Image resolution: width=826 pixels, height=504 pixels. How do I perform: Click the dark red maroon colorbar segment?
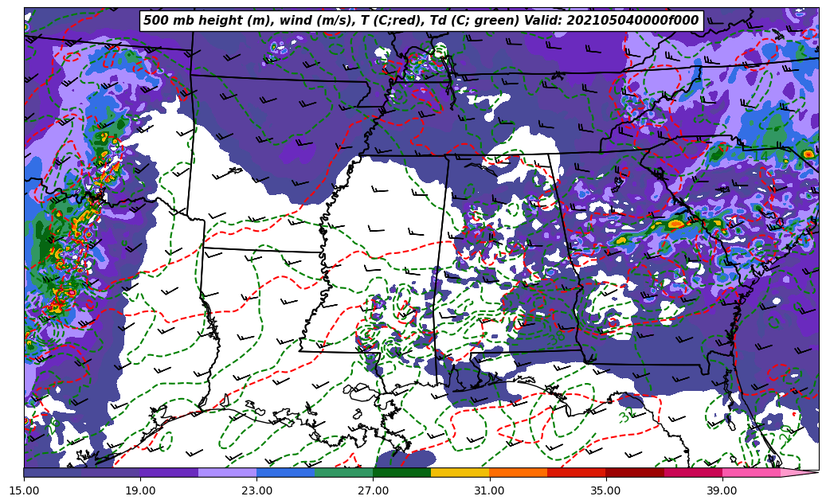635,472
